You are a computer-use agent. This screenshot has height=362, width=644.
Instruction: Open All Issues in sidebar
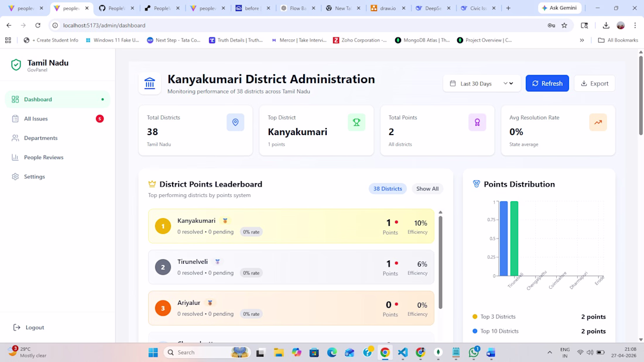[57, 119]
